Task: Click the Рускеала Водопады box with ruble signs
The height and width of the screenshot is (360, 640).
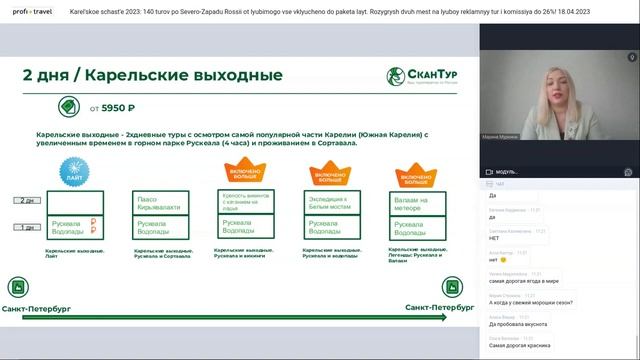Action: [x=75, y=227]
